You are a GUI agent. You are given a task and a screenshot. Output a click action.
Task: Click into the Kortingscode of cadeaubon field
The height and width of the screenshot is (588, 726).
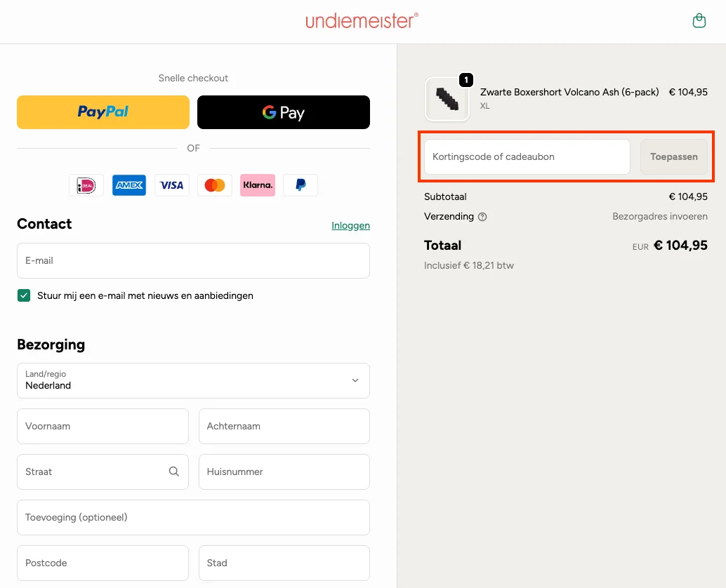point(527,156)
